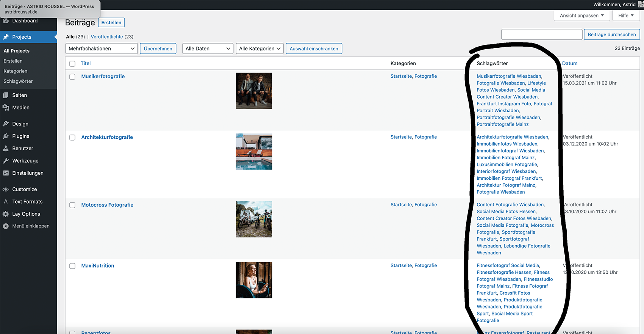Expand the Alle Daten date filter

point(208,49)
